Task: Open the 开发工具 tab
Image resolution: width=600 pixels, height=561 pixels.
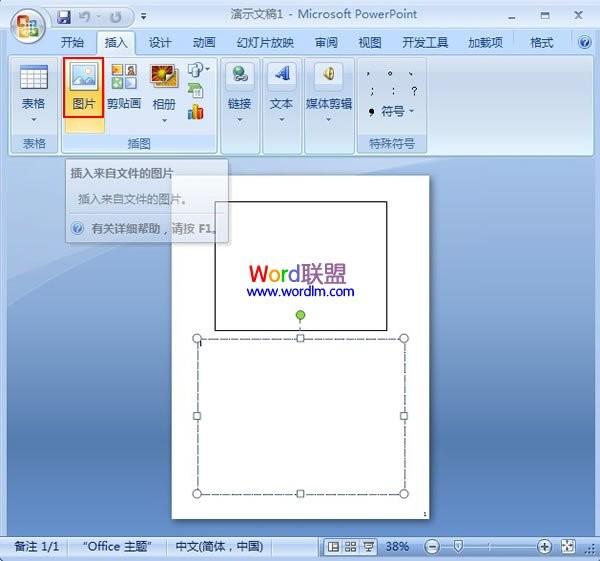Action: click(425, 42)
